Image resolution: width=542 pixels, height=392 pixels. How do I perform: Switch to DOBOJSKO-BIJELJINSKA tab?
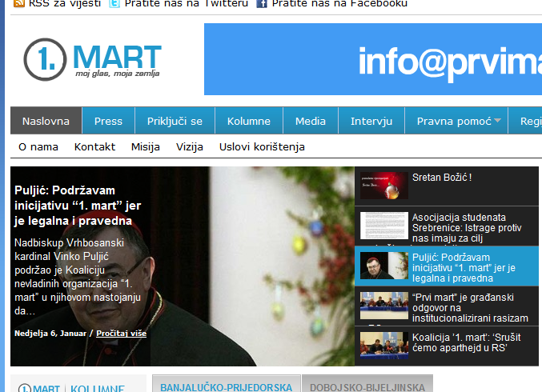click(x=367, y=383)
